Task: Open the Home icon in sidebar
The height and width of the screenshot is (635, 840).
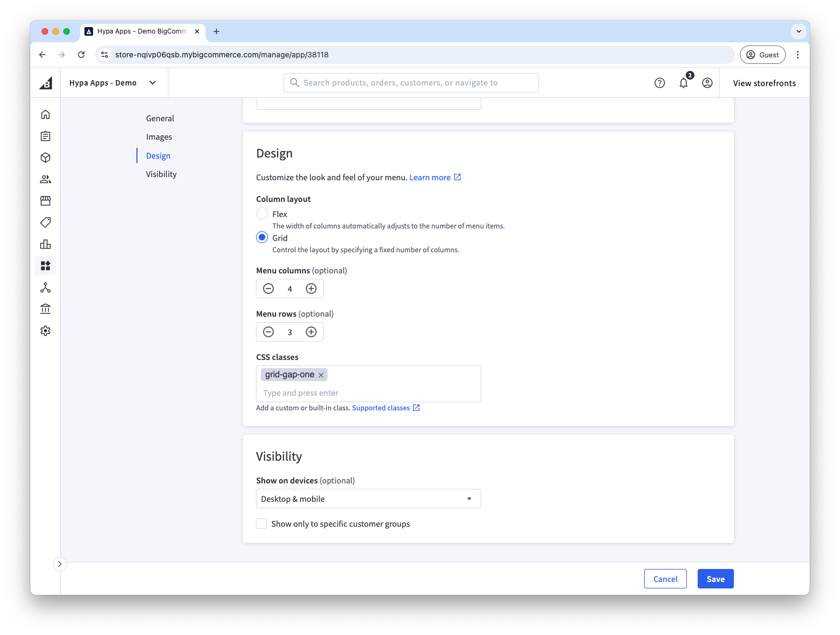Action: 45,114
